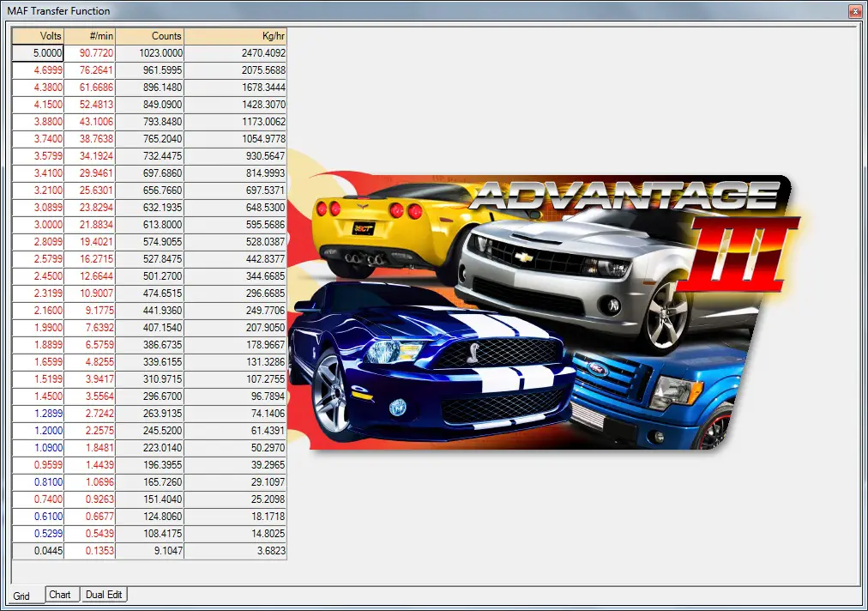Click the 849.0900 counts cell
The image size is (868, 611).
pos(149,105)
